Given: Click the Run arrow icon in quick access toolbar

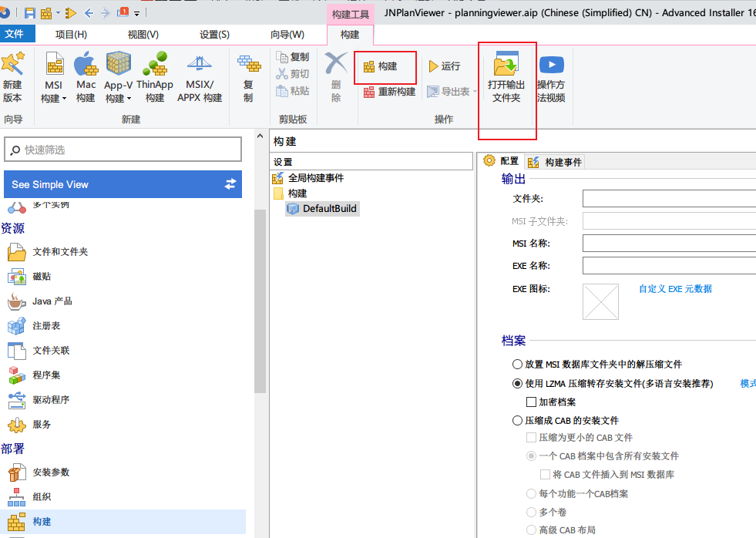Looking at the screenshot, I should pyautogui.click(x=71, y=13).
